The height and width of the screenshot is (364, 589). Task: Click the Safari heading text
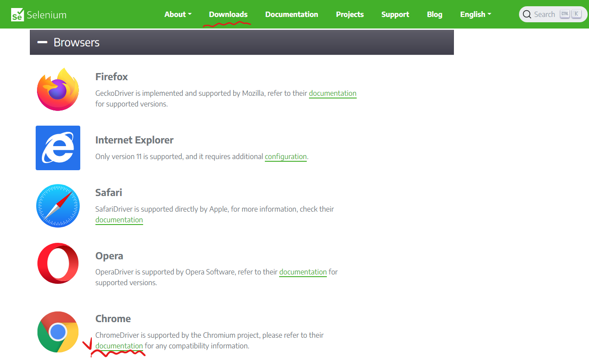click(109, 192)
